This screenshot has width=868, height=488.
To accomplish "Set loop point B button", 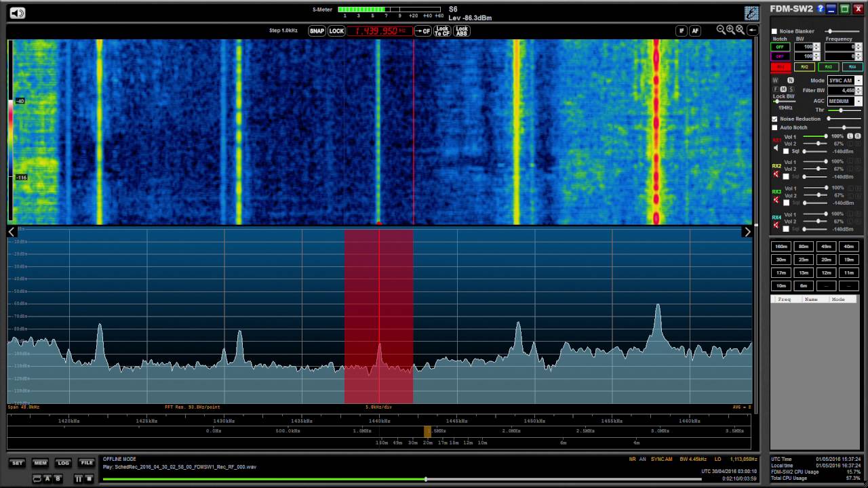I will (x=58, y=479).
